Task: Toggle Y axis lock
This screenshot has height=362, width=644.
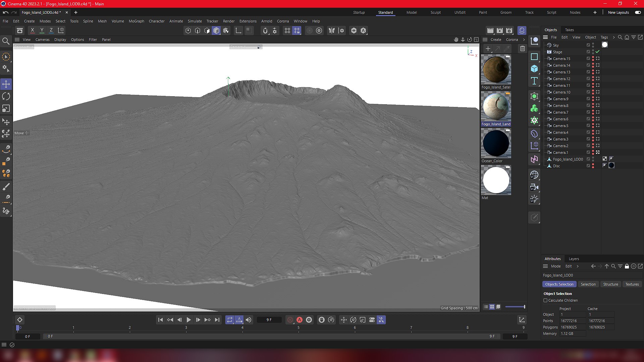Action: 42,30
